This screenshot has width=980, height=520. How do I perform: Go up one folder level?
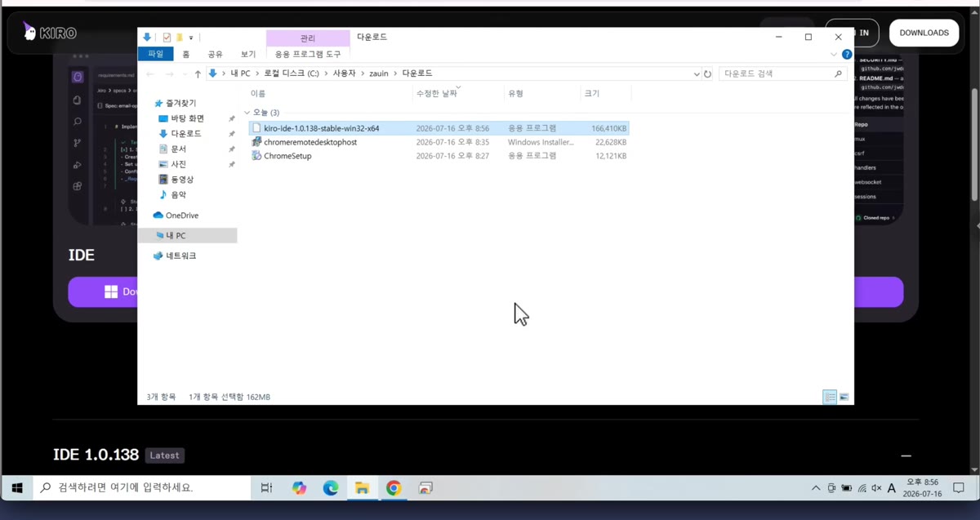[198, 74]
